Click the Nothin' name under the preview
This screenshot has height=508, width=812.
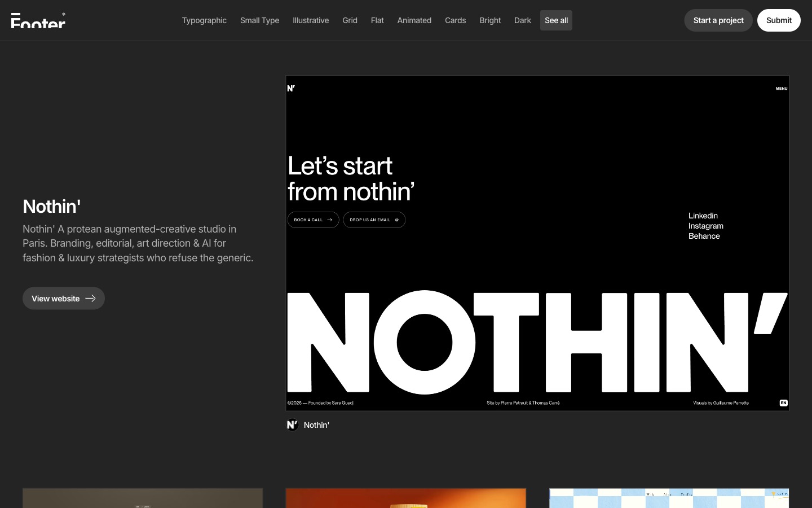316,425
